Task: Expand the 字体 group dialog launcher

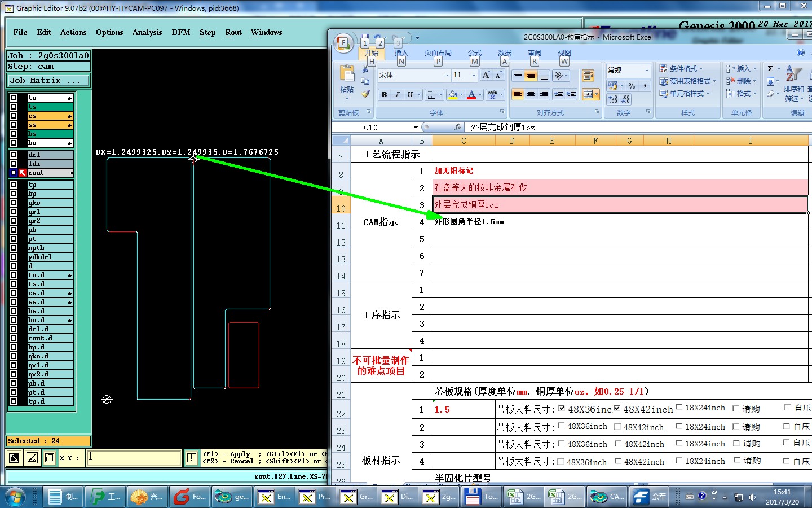Action: 502,112
